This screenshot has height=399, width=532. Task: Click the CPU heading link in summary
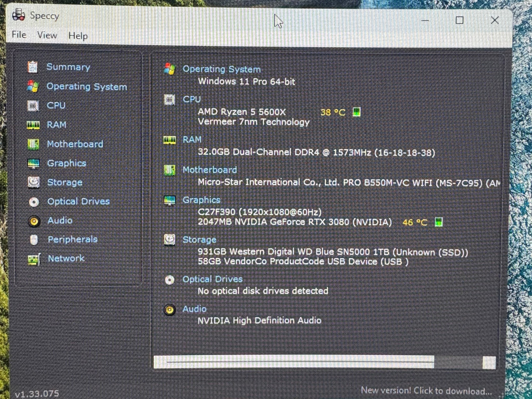(192, 99)
